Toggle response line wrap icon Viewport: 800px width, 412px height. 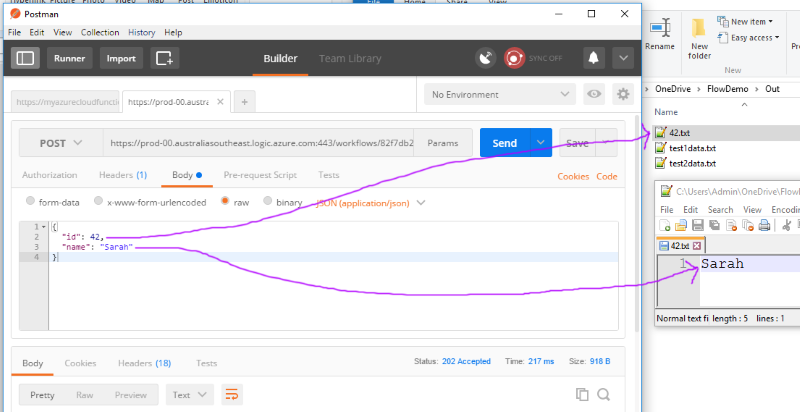click(x=232, y=395)
